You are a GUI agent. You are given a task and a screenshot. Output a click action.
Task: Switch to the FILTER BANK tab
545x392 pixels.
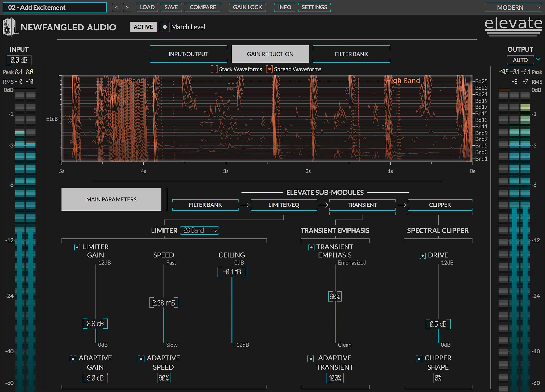coord(351,54)
